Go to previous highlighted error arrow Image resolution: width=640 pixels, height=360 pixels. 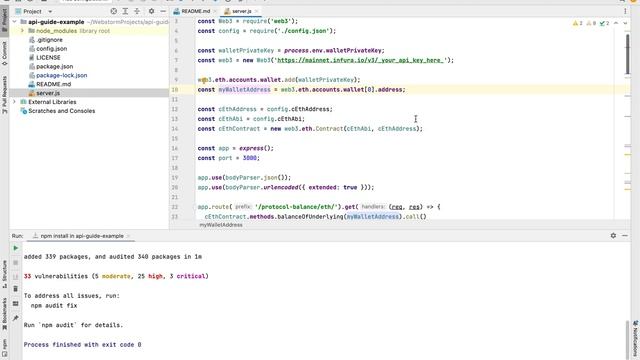click(616, 23)
